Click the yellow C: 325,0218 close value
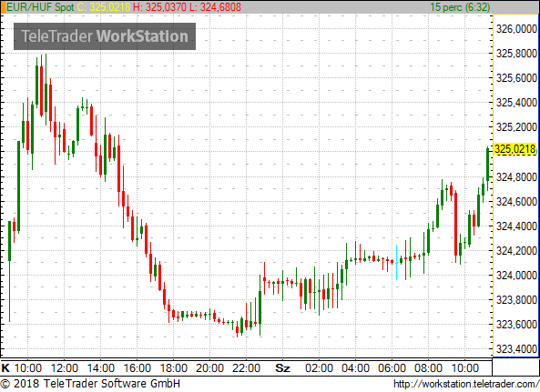540x392 pixels. 104,7
